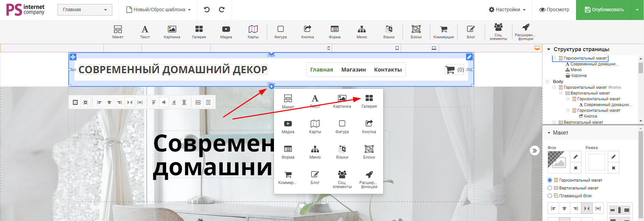This screenshot has width=644, height=221.
Task: Select the Вертикальный макет radio option
Action: (550, 188)
